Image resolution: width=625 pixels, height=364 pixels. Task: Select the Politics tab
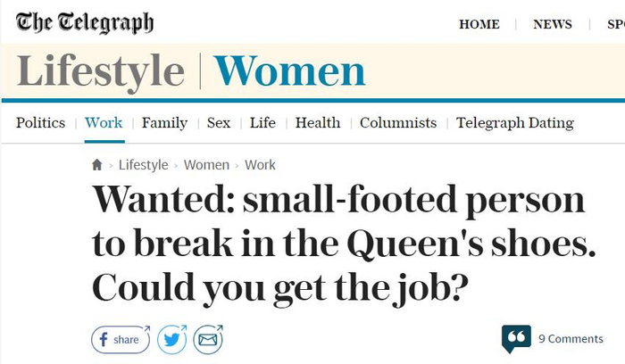click(x=41, y=123)
